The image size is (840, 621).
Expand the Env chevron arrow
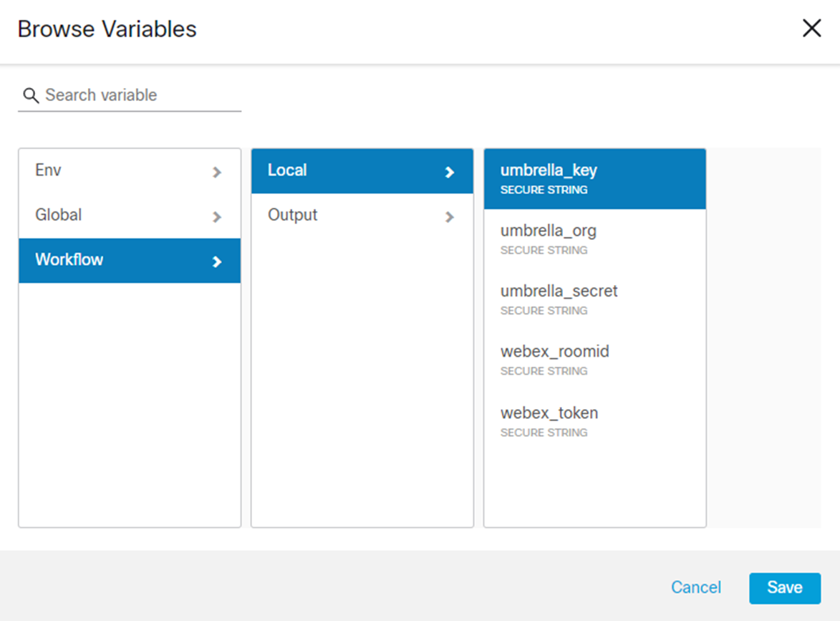217,172
